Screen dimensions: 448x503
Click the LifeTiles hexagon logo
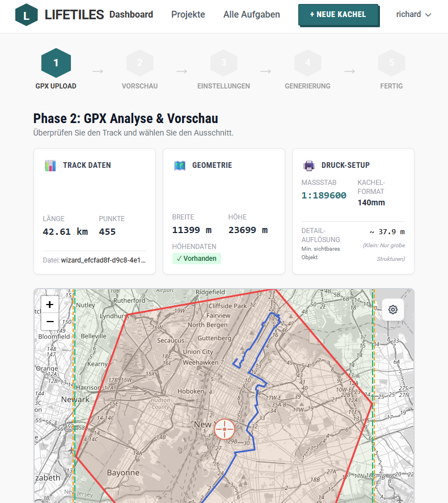(26, 15)
